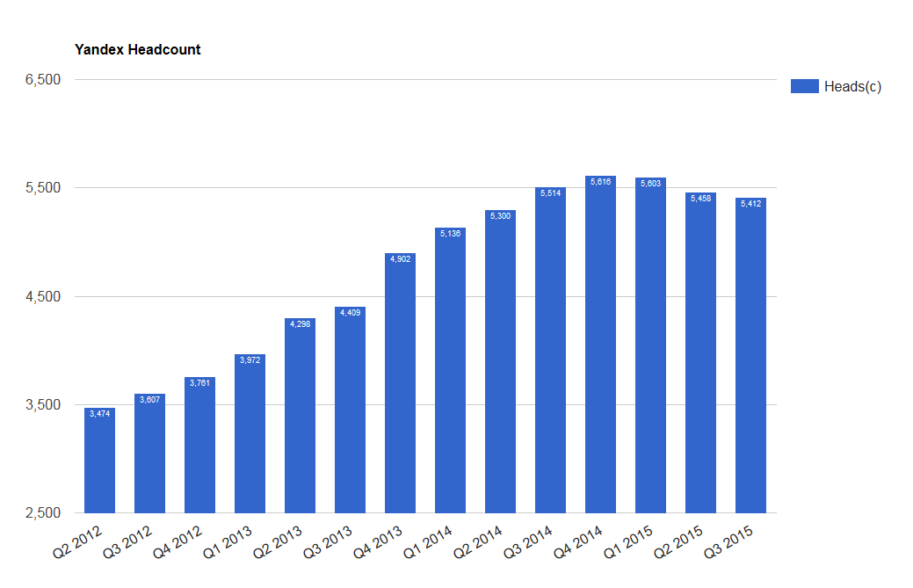Click the Q2 2014 x-axis label
The width and height of the screenshot is (913, 588).
(x=478, y=542)
